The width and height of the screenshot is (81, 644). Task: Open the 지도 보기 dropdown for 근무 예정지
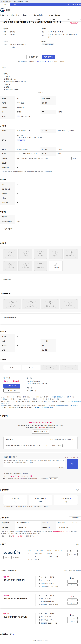click(75, 158)
